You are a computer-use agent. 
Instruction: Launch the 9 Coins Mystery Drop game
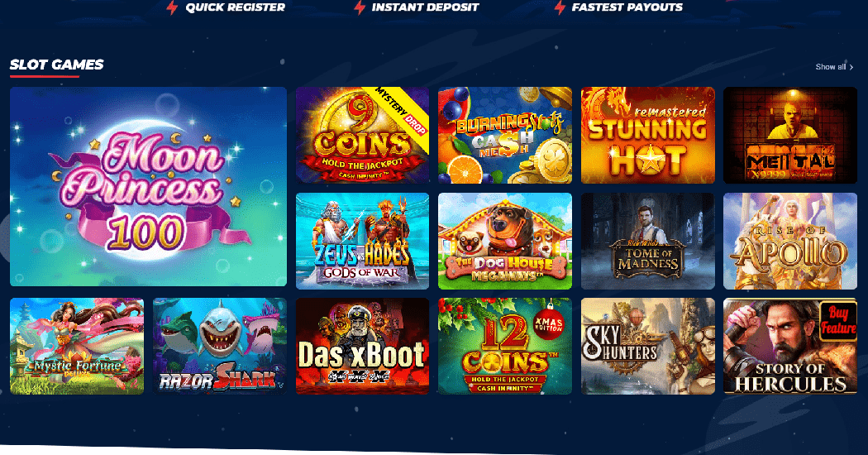pyautogui.click(x=363, y=135)
